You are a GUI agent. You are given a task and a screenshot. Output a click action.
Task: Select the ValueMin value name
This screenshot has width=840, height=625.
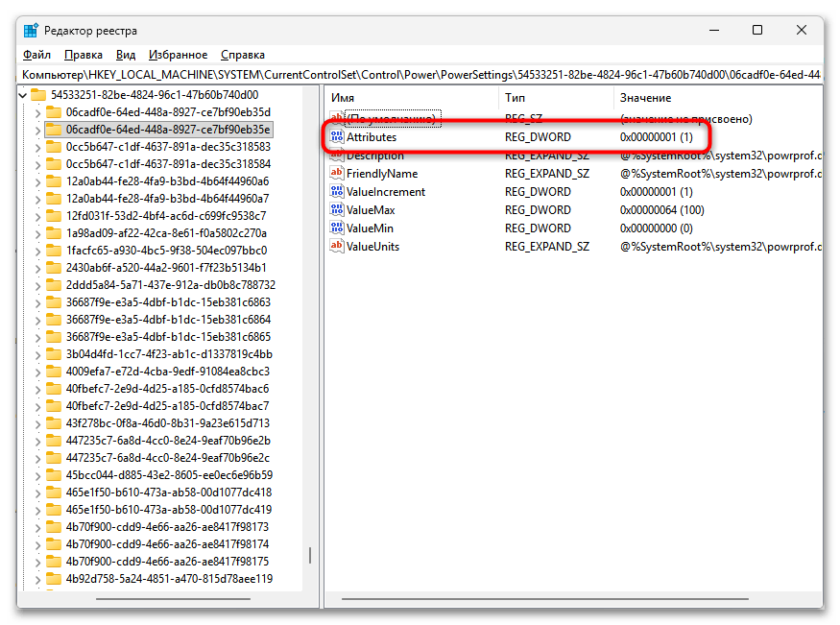tap(370, 228)
